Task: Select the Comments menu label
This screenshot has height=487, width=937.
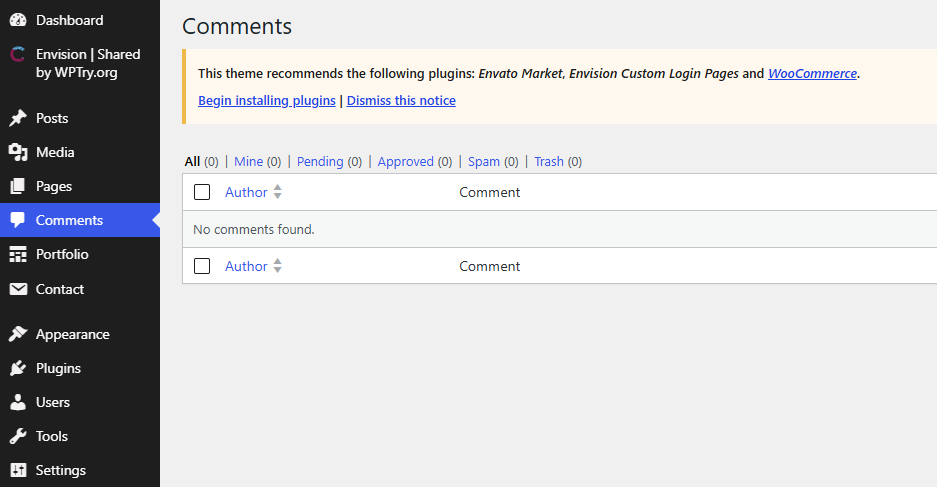Action: tap(69, 220)
